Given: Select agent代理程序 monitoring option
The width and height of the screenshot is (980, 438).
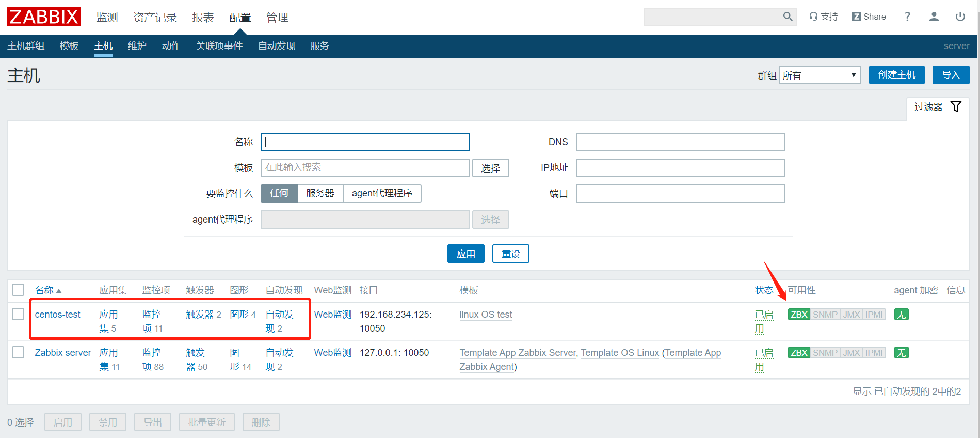Looking at the screenshot, I should tap(382, 193).
